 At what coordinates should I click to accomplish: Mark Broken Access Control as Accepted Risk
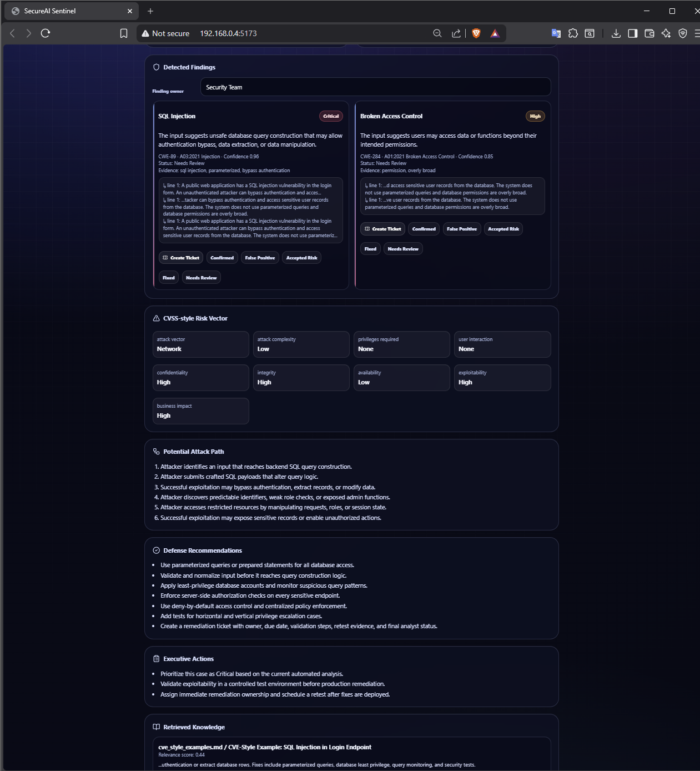[503, 229]
